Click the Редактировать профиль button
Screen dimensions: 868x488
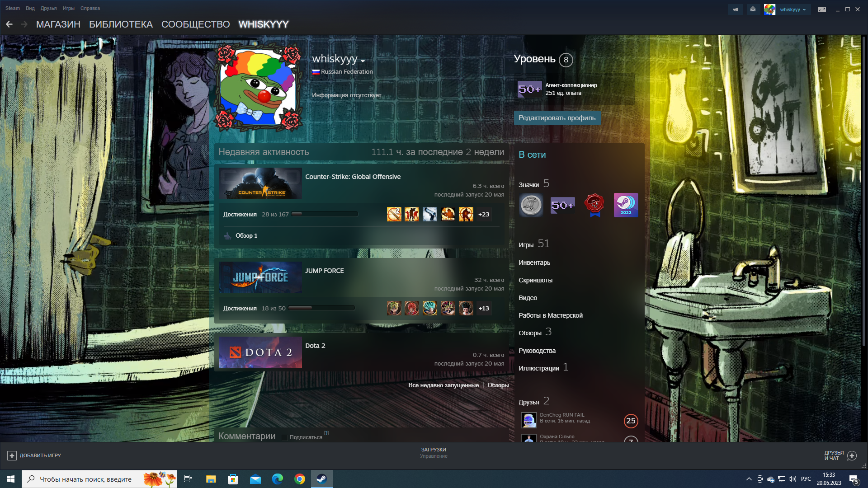[557, 118]
